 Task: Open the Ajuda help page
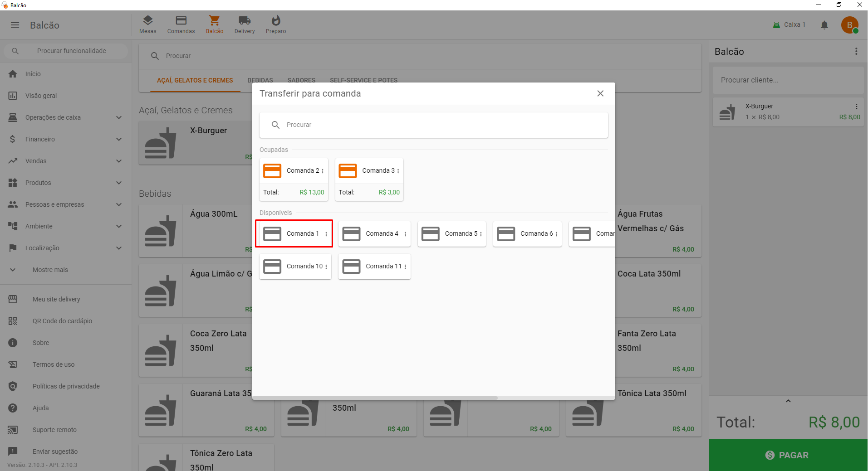[x=66, y=408]
